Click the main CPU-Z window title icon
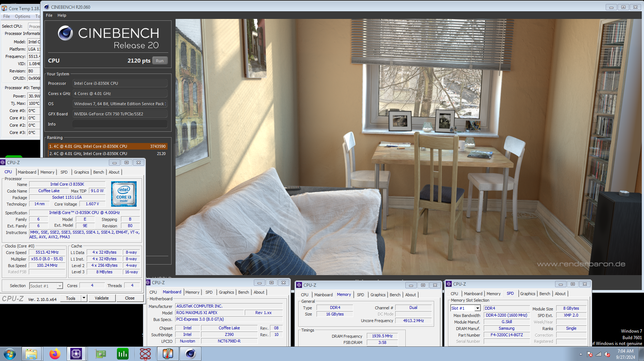 (x=3, y=162)
